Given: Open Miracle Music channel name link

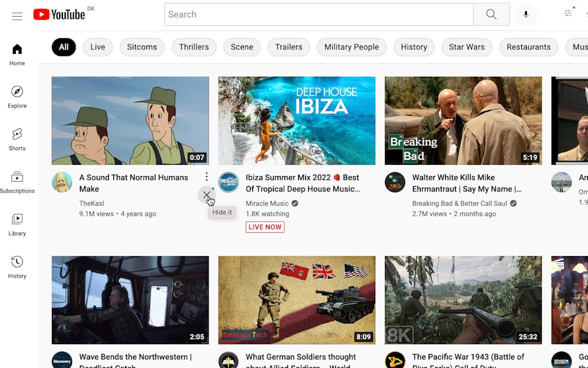Looking at the screenshot, I should point(267,203).
